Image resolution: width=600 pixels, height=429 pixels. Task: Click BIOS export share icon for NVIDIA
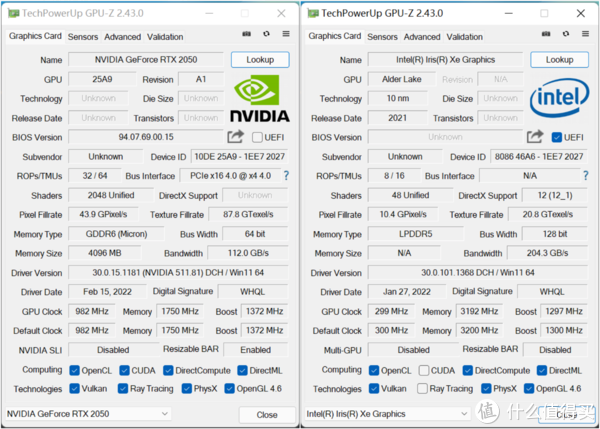[235, 137]
